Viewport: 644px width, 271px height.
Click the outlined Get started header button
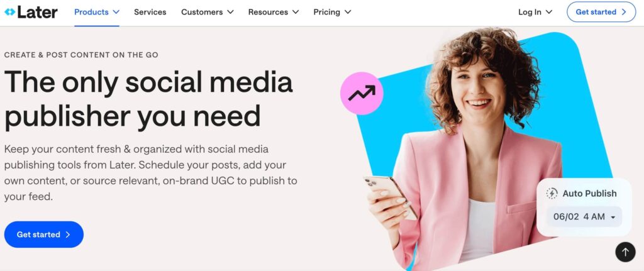coord(601,12)
